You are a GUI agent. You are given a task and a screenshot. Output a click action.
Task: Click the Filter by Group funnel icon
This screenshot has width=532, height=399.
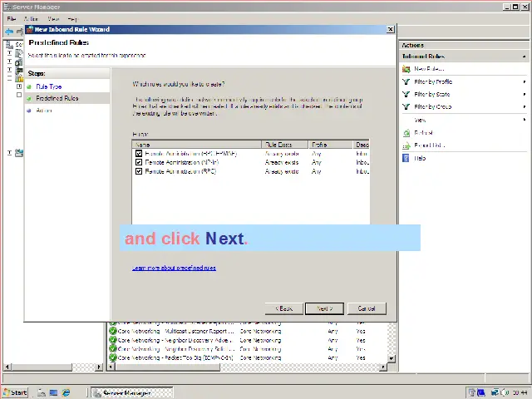[406, 107]
